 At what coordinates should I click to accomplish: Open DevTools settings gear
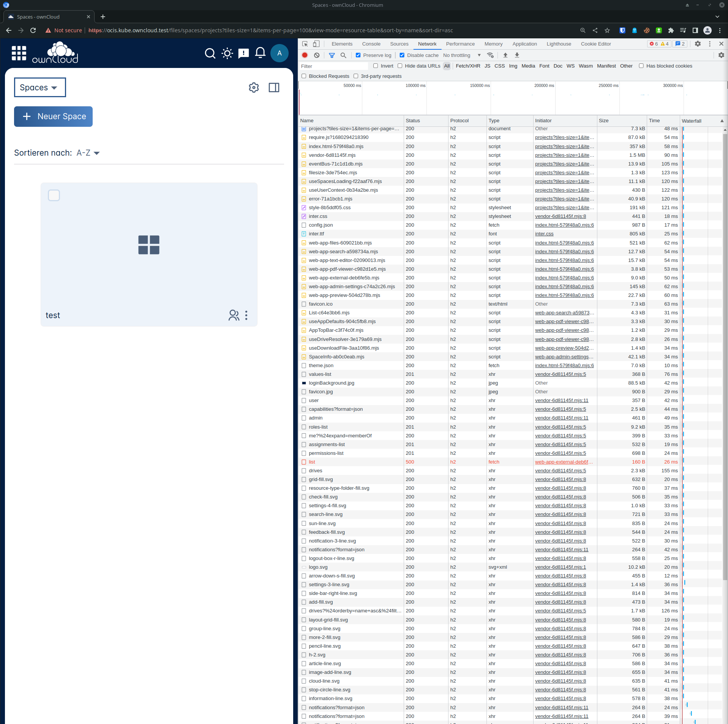(697, 44)
